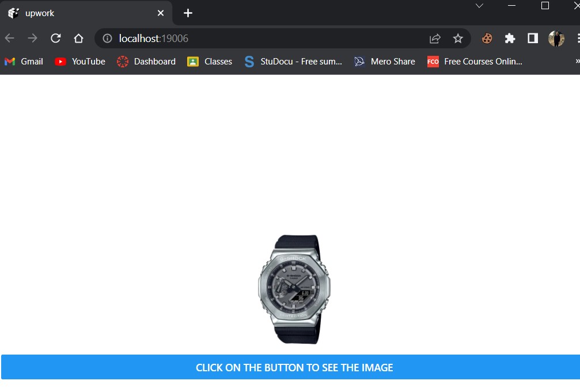Viewport: 580px width, 392px height.
Task: Click the home icon next to address bar
Action: coord(78,38)
